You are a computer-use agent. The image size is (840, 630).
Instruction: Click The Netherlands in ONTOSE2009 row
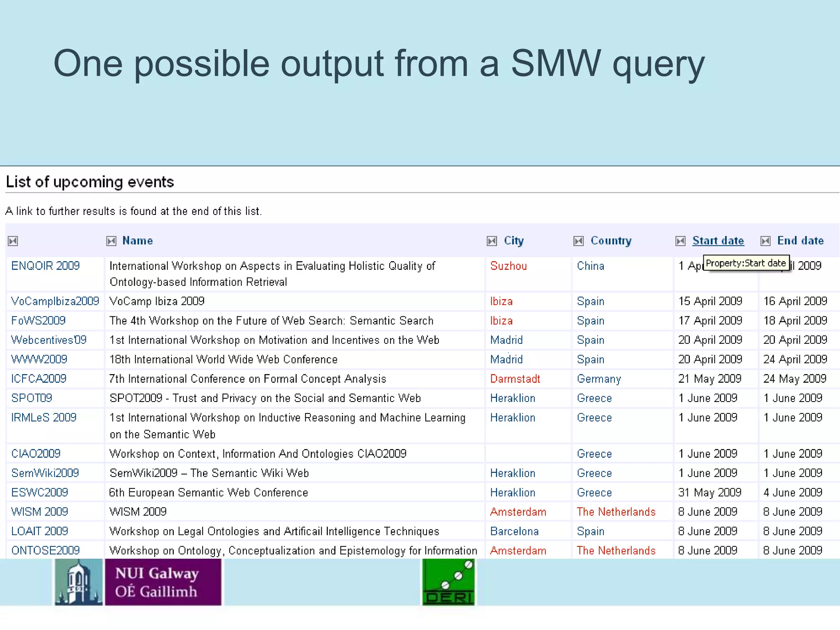pos(616,550)
